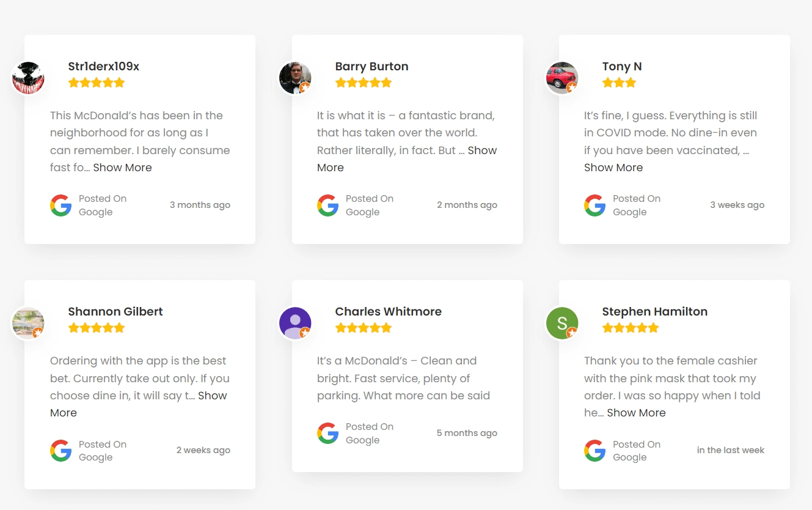Viewport: 812px width, 510px height.
Task: Click Barry Burton's five-star rating
Action: coord(364,82)
